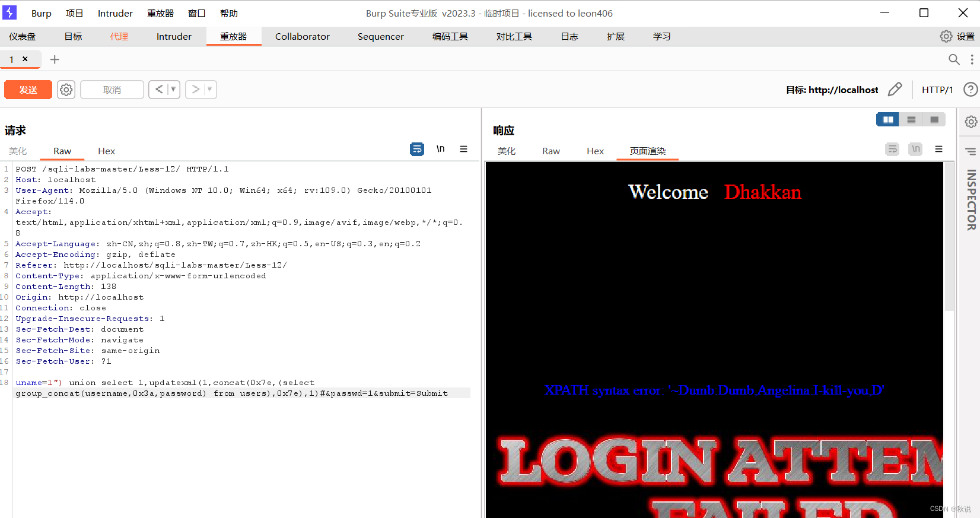Image resolution: width=980 pixels, height=518 pixels.
Task: Open Inspector settings gear icon
Action: click(971, 122)
